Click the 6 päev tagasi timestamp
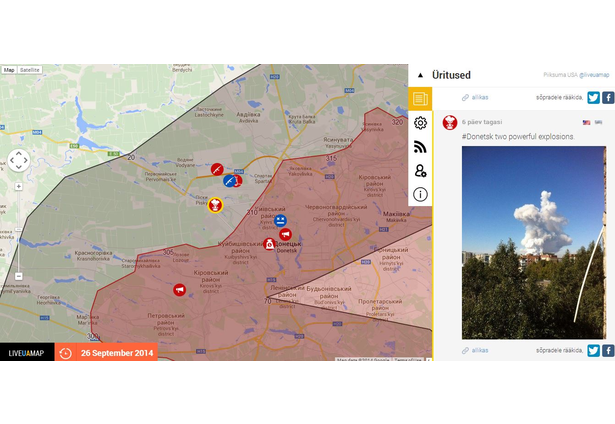Viewport: 615px width, 424px height. (482, 122)
